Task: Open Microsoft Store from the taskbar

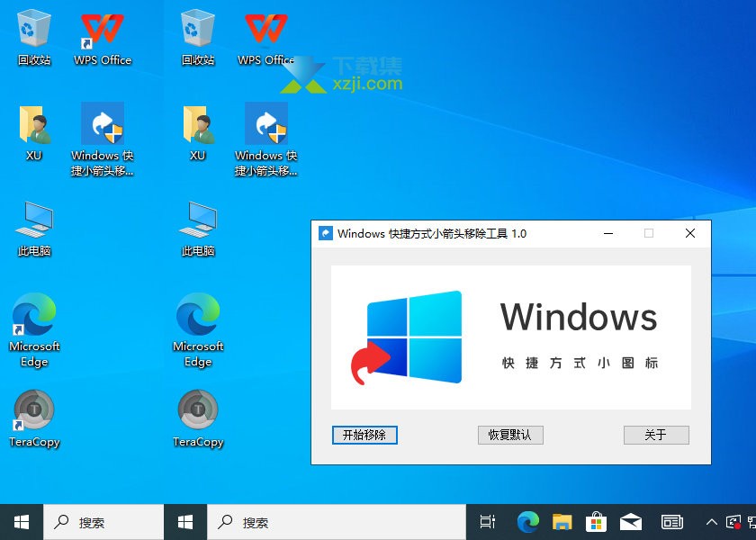Action: (596, 522)
